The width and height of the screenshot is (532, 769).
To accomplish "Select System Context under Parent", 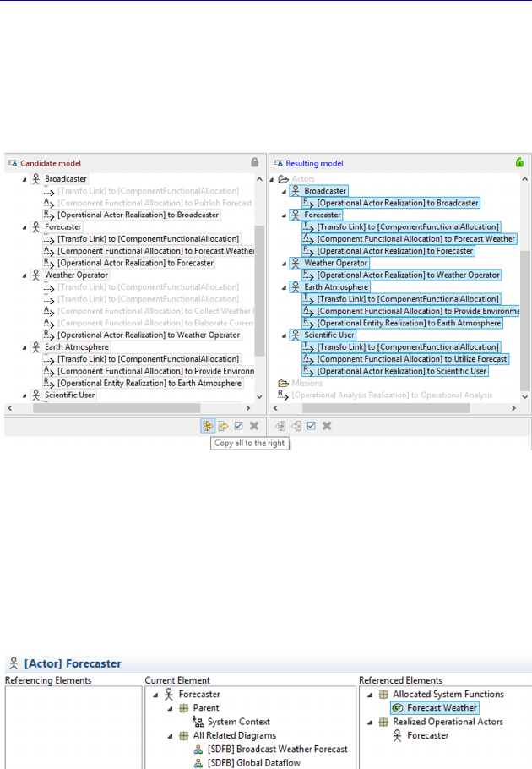I will (x=239, y=722).
